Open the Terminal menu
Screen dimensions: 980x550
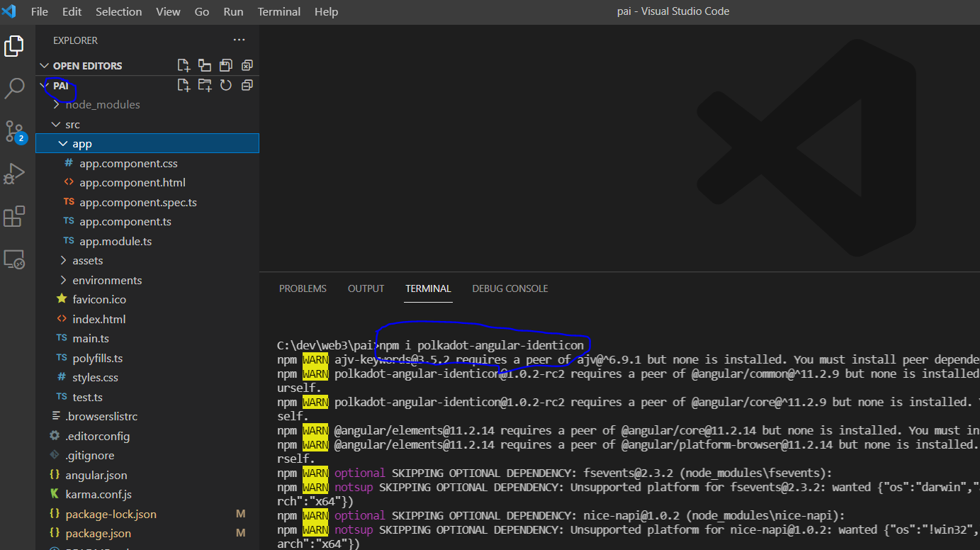click(279, 11)
